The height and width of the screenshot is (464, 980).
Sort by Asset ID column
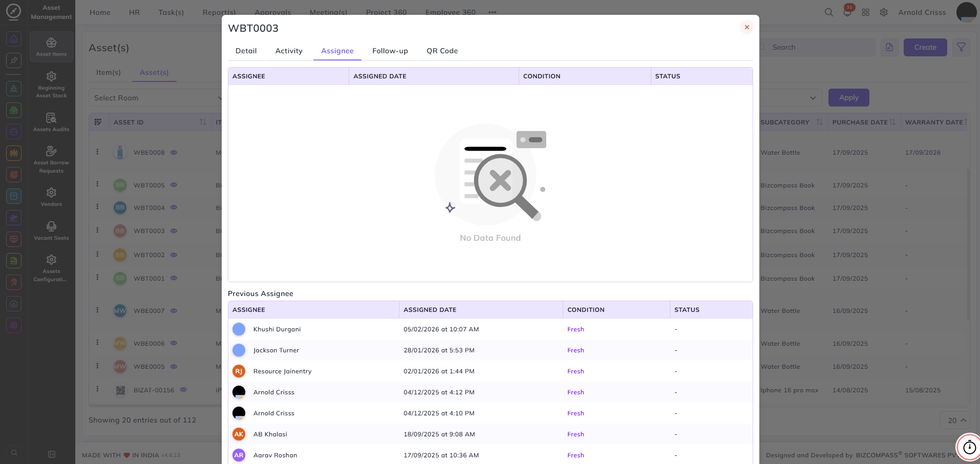pos(203,122)
